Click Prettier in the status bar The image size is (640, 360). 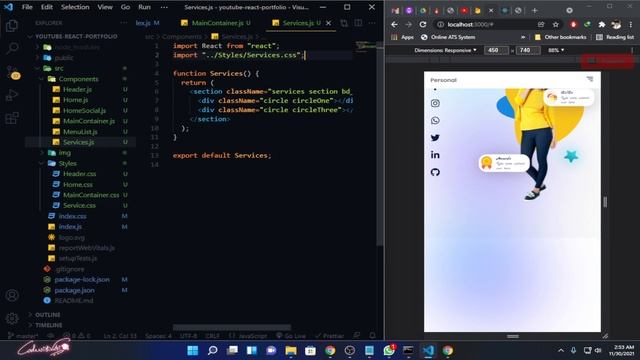click(x=330, y=336)
